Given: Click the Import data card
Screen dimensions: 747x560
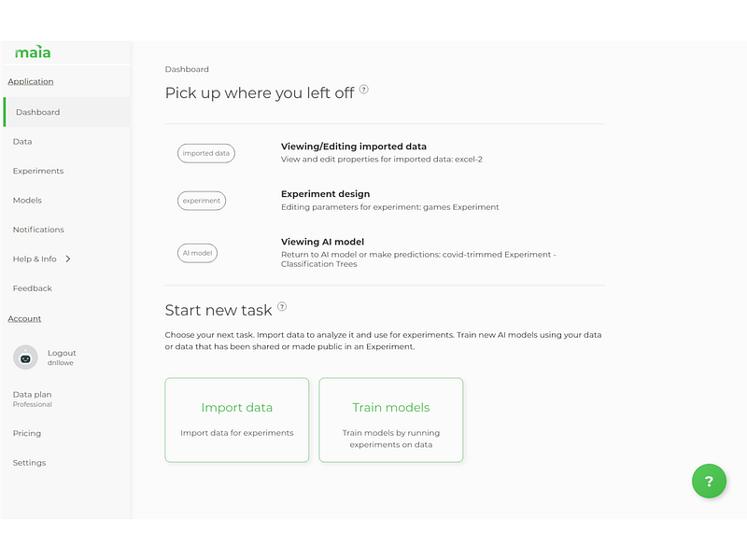Looking at the screenshot, I should 237,420.
